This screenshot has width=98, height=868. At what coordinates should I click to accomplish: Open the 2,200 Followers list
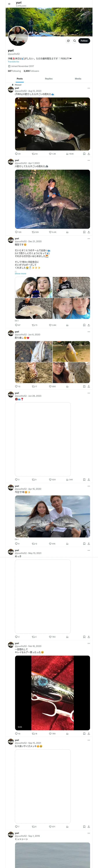(x=31, y=71)
